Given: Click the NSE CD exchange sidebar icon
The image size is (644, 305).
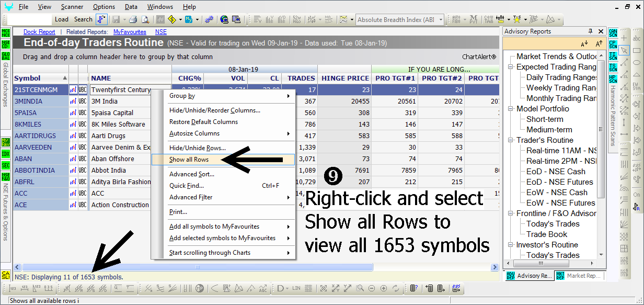Looking at the screenshot, I should pos(6,44).
